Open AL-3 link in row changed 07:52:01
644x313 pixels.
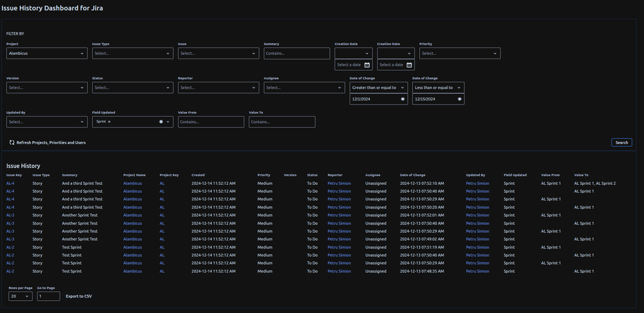click(x=10, y=215)
